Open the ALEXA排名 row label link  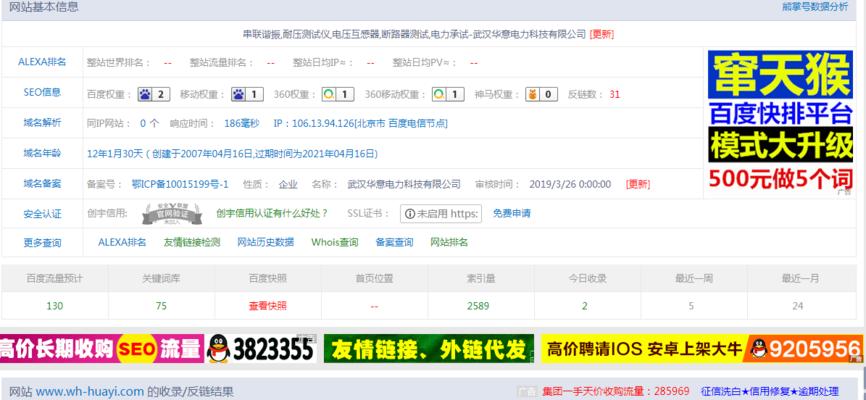42,62
